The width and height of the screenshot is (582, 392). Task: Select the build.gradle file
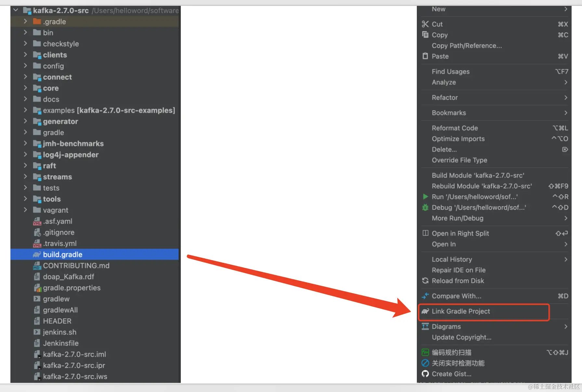95,255
